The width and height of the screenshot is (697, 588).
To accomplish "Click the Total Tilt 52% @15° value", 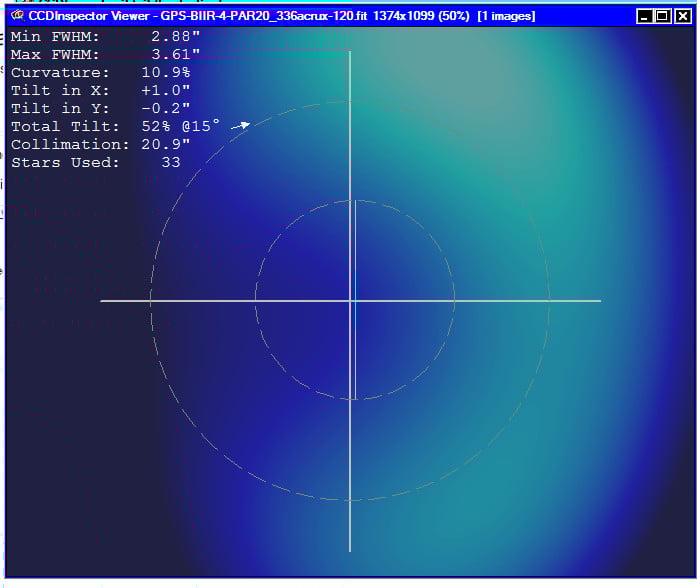I will coord(180,126).
